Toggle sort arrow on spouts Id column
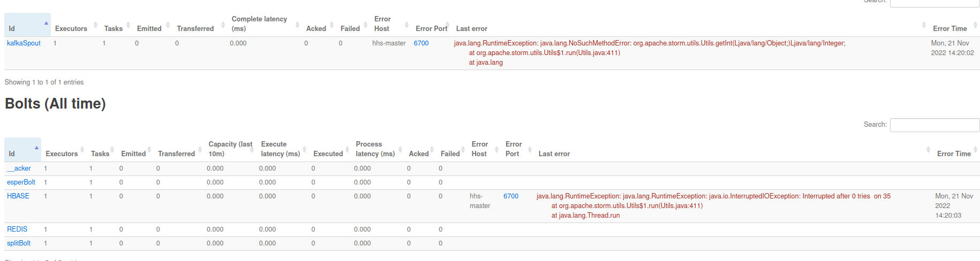Image resolution: width=980 pixels, height=261 pixels. coord(46,23)
